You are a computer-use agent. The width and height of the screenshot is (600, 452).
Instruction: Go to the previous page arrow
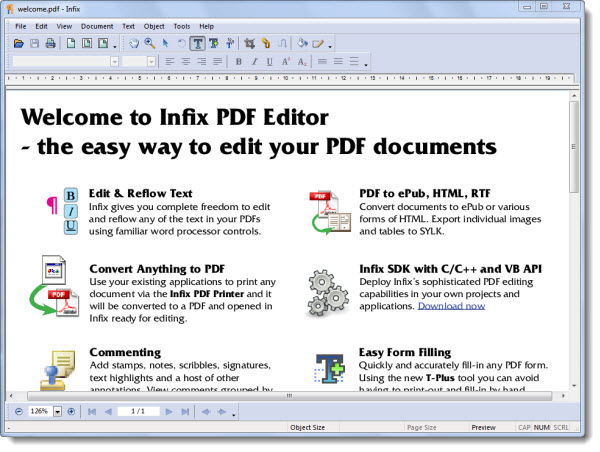pos(108,412)
